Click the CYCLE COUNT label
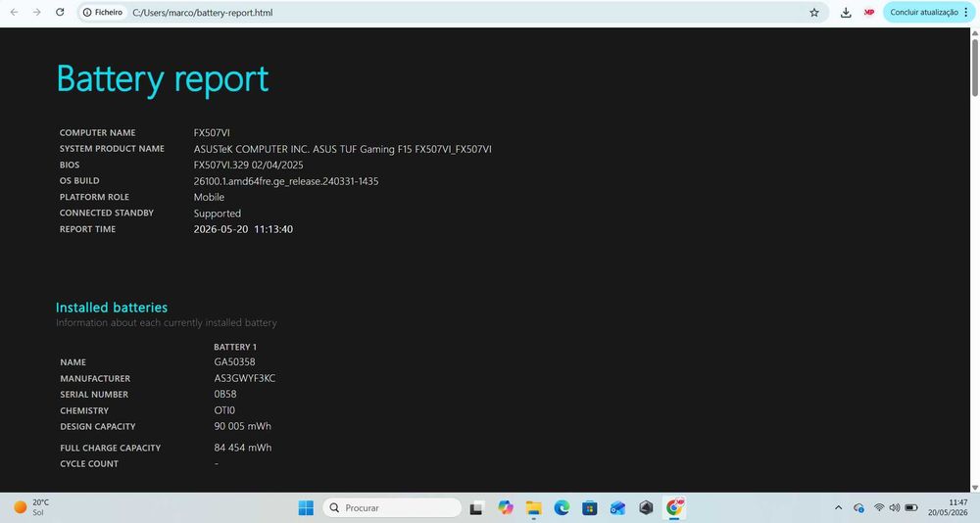Image resolution: width=980 pixels, height=523 pixels. [89, 463]
